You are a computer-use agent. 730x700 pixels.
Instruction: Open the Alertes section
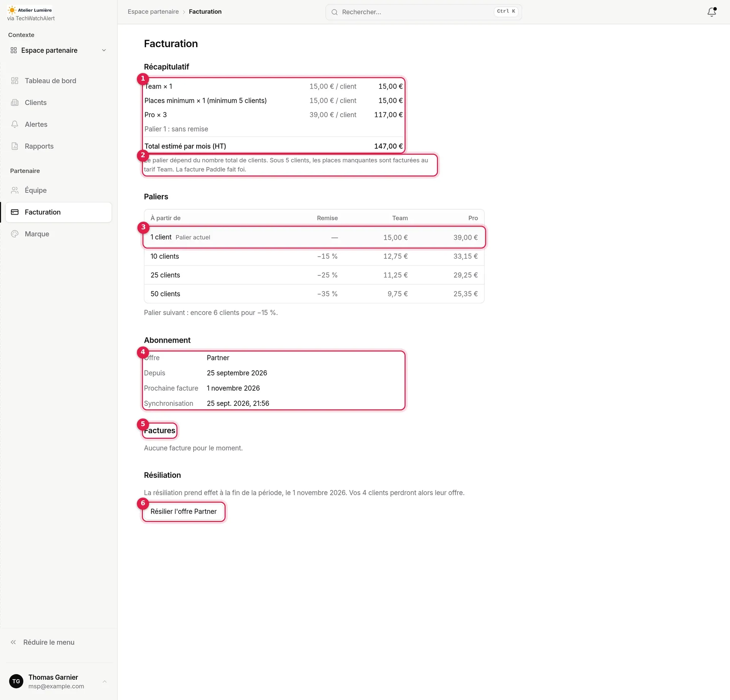tap(59, 124)
